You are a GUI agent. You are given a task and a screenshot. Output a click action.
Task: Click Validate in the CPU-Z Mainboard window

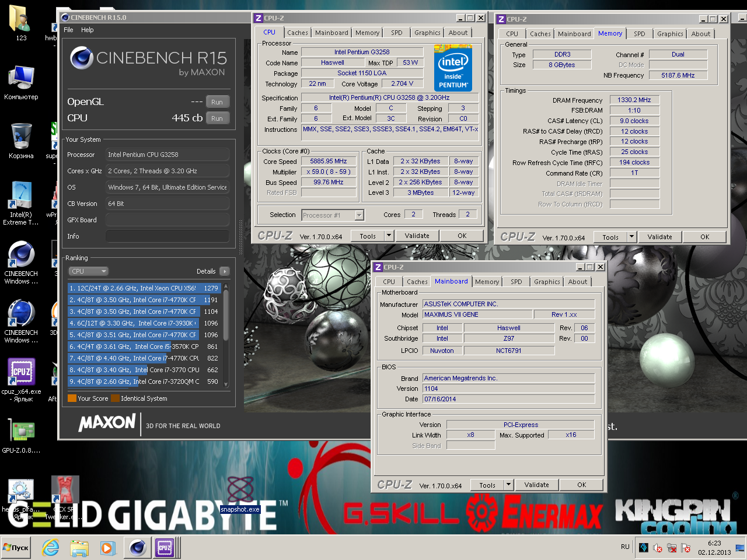click(x=536, y=485)
